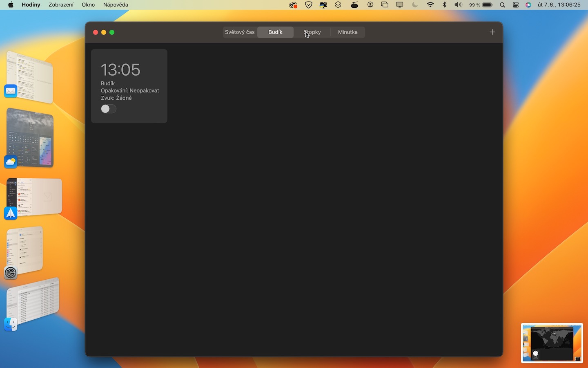The image size is (588, 368).
Task: Click the date and time út 7.6., 13:06:25
Action: tap(559, 5)
